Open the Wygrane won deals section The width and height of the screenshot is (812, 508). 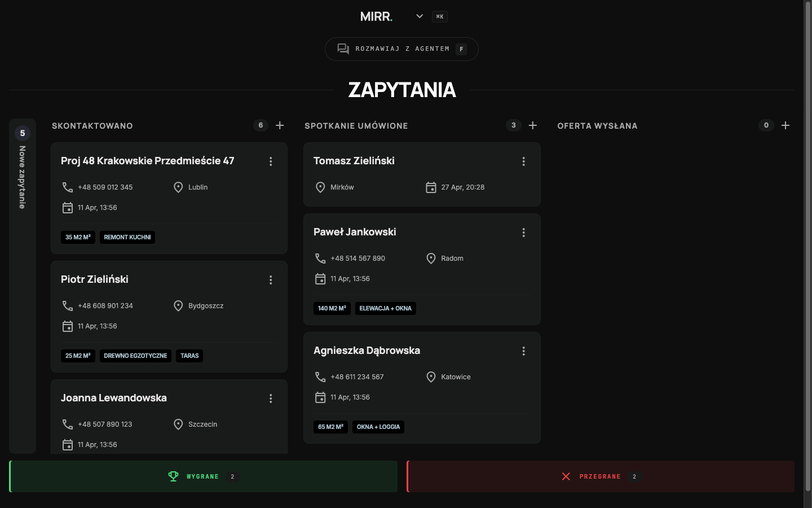(x=204, y=476)
